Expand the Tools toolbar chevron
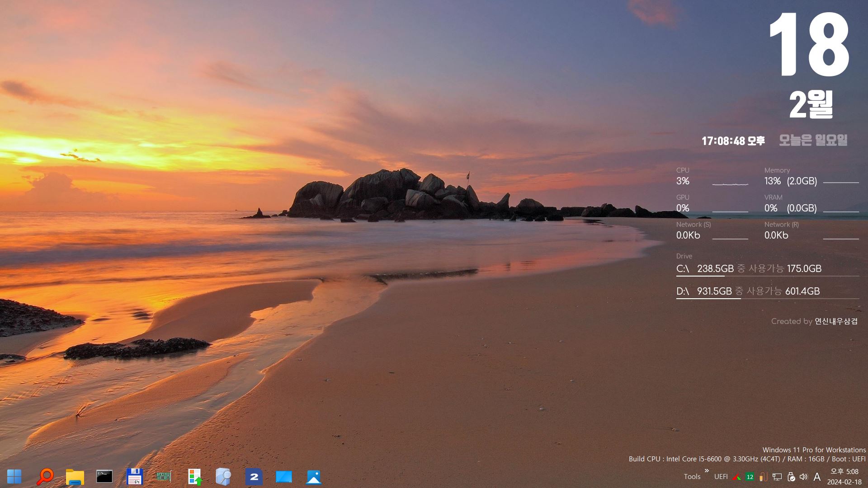 click(707, 471)
